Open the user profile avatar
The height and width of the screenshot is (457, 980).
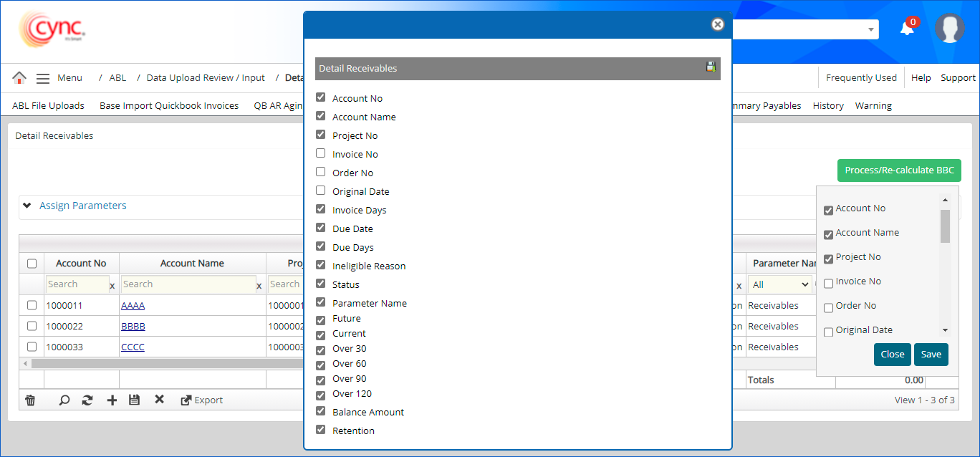coord(949,29)
